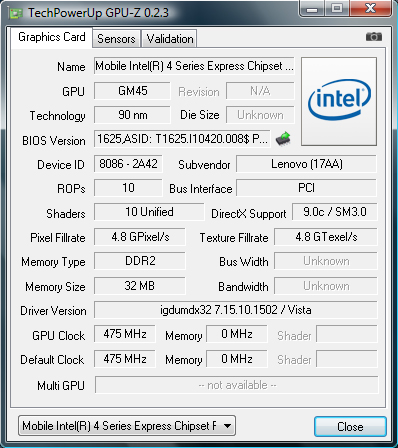Click Bus Width field showing Unknown
Image resolution: width=398 pixels, height=448 pixels.
pos(326,261)
